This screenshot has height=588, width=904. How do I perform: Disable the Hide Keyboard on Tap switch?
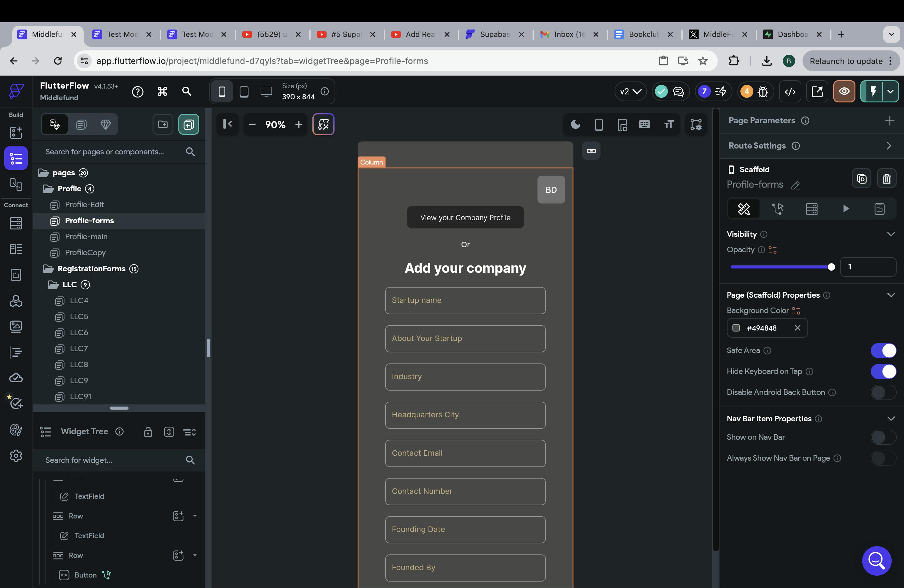click(883, 371)
